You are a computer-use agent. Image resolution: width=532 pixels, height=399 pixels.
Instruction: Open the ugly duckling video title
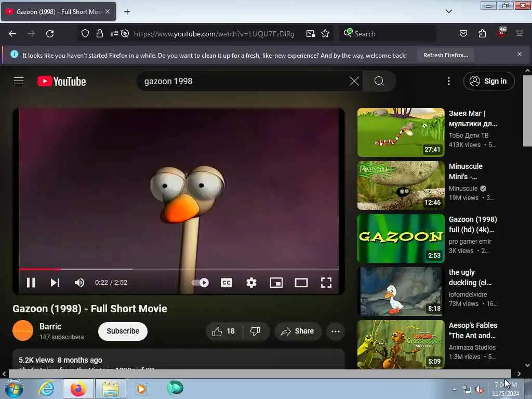click(470, 277)
